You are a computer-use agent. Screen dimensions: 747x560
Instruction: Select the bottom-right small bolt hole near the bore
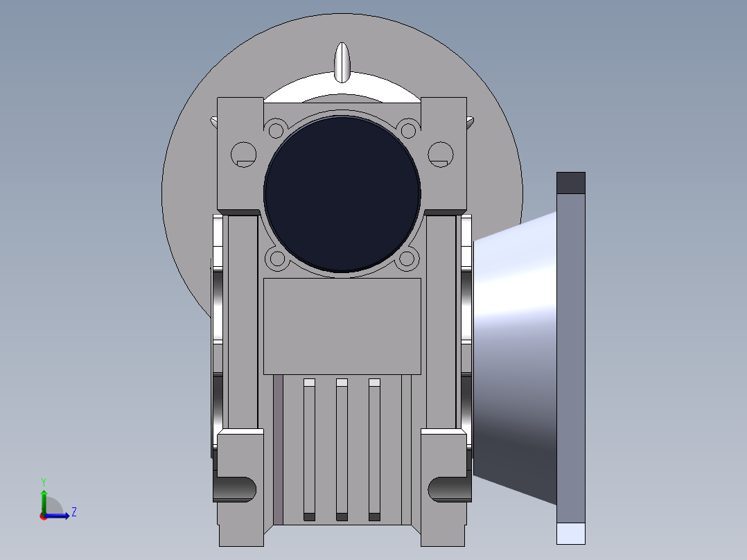point(407,260)
